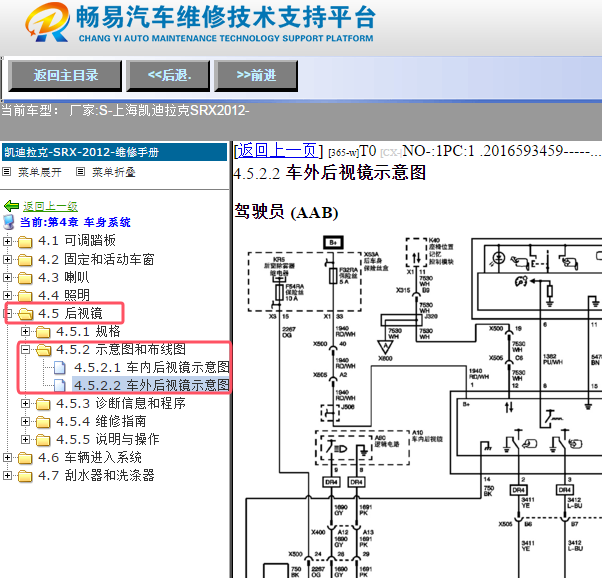Click the folder icon for 4.4 照明
Screen dimensions: 602x578
tap(25, 296)
